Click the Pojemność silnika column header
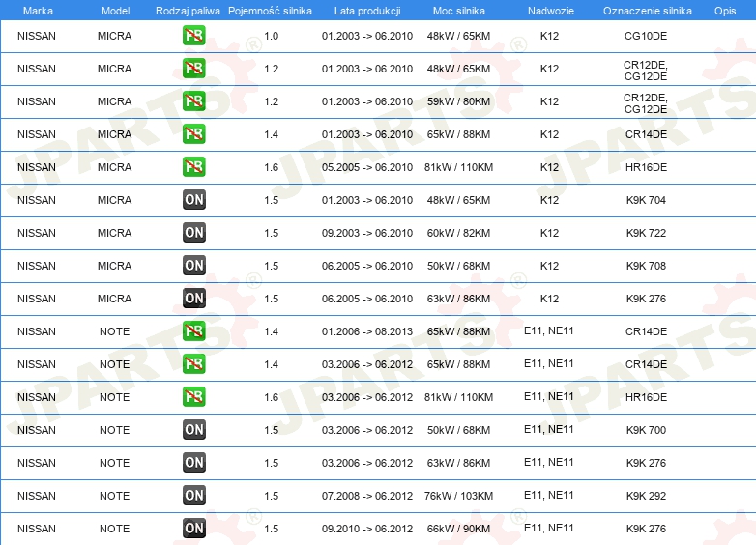The image size is (756, 545). (270, 11)
